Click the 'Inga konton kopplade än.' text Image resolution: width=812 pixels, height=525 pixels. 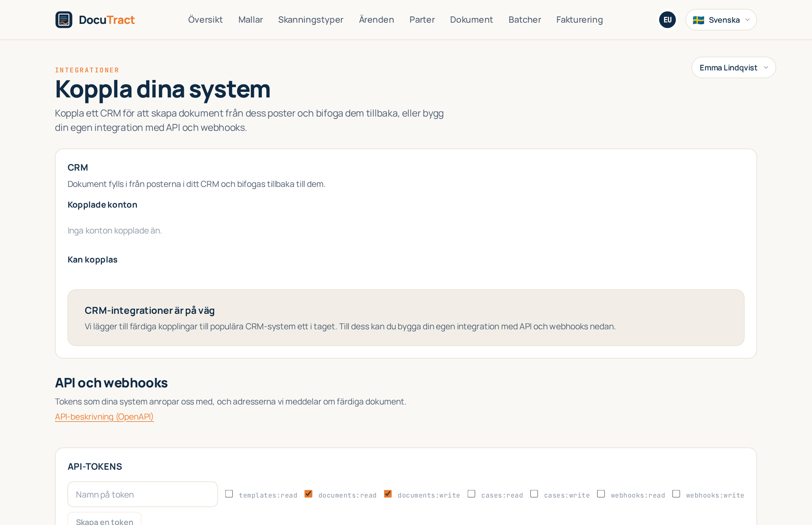pos(115,230)
